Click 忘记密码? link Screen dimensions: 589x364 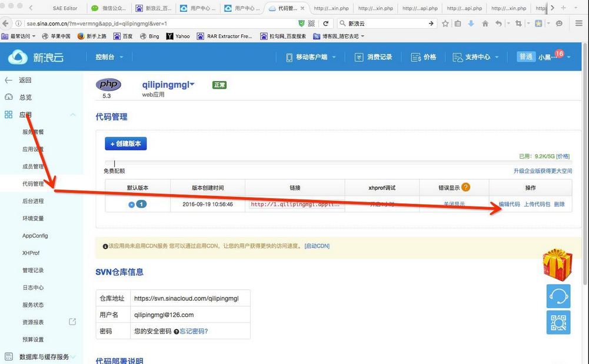(x=194, y=331)
